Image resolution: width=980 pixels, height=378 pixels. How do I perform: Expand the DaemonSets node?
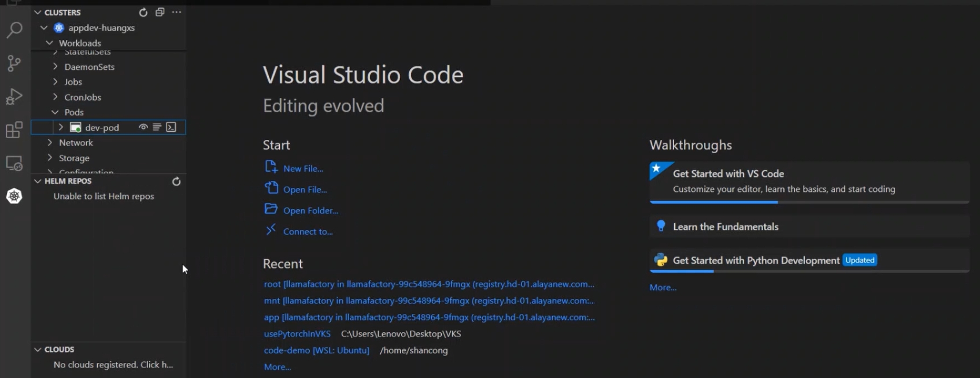56,66
